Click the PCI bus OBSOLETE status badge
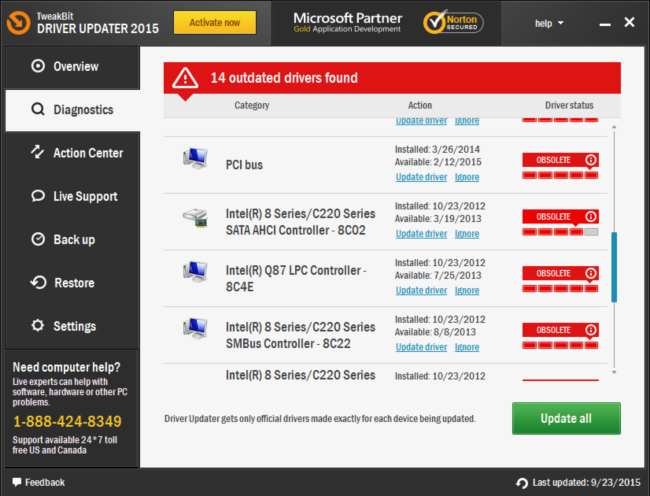This screenshot has width=650, height=496. tap(560, 160)
